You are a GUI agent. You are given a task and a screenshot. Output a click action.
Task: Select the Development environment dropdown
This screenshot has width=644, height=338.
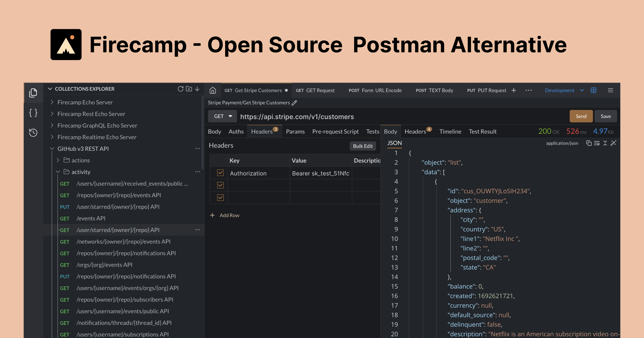565,90
